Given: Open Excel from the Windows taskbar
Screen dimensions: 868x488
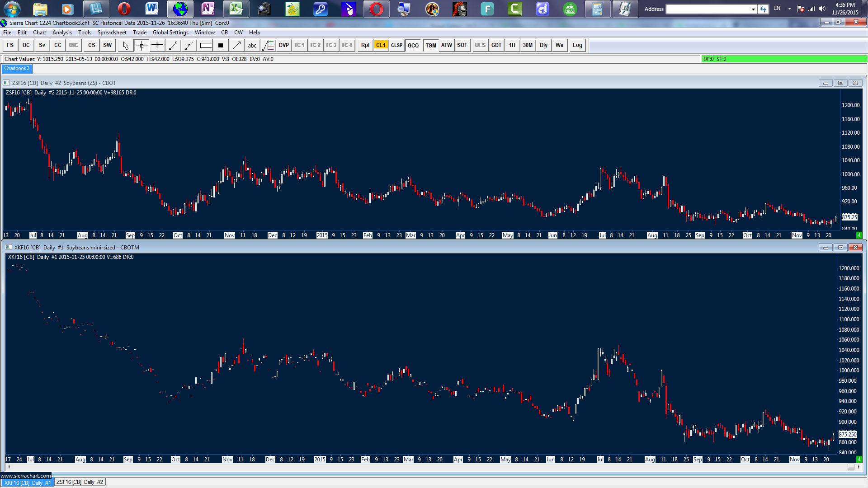Looking at the screenshot, I should point(236,9).
